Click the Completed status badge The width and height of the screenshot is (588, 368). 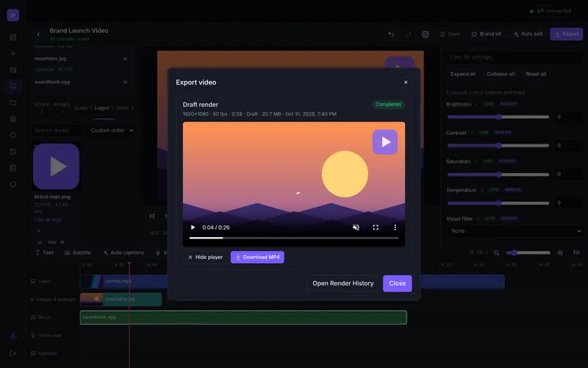(388, 105)
